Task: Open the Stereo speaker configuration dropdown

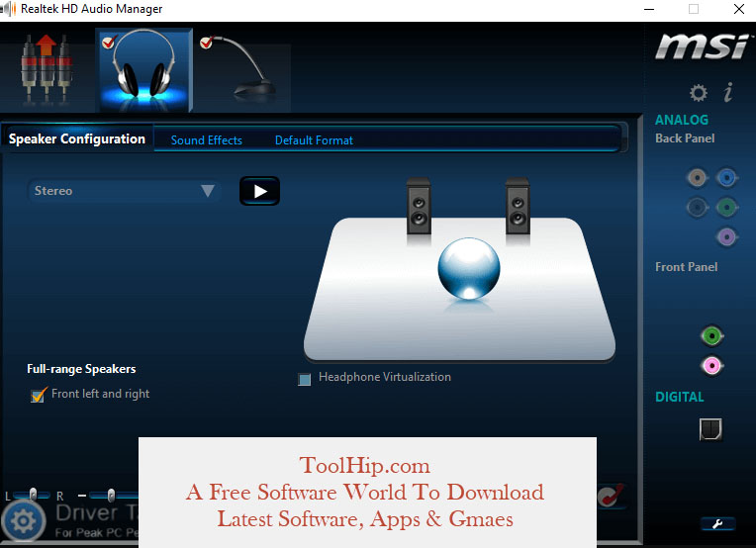Action: click(125, 191)
